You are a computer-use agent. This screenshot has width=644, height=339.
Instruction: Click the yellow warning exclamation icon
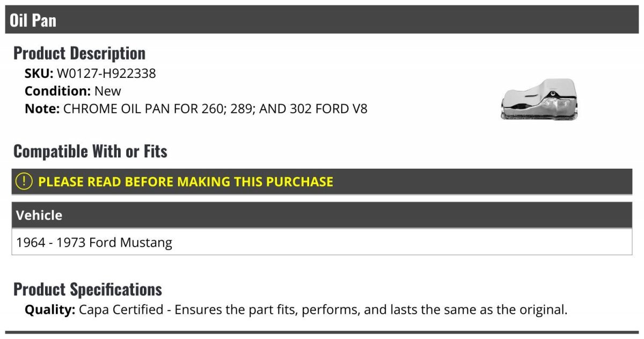coord(24,182)
